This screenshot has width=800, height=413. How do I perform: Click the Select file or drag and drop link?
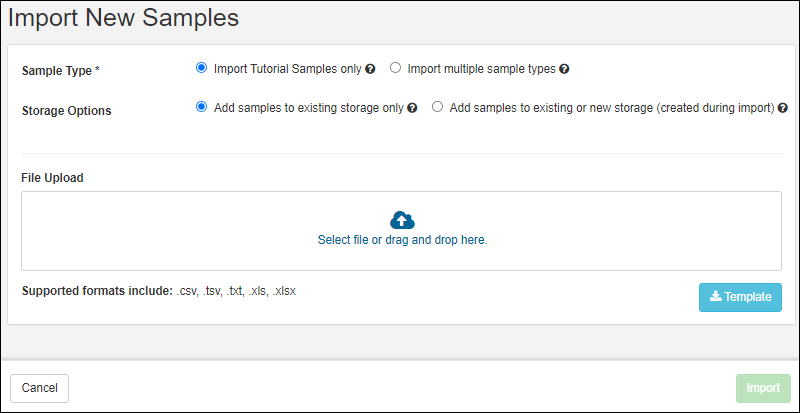pos(402,240)
